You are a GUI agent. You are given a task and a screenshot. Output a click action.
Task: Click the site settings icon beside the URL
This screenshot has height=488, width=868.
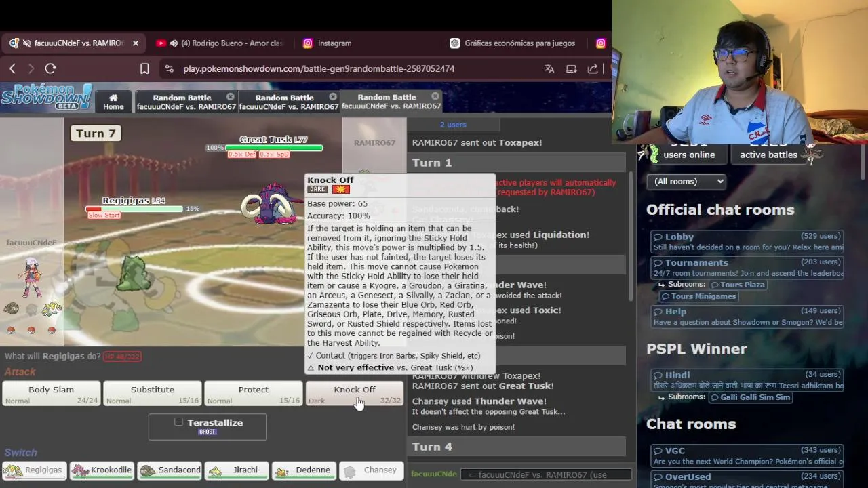170,68
